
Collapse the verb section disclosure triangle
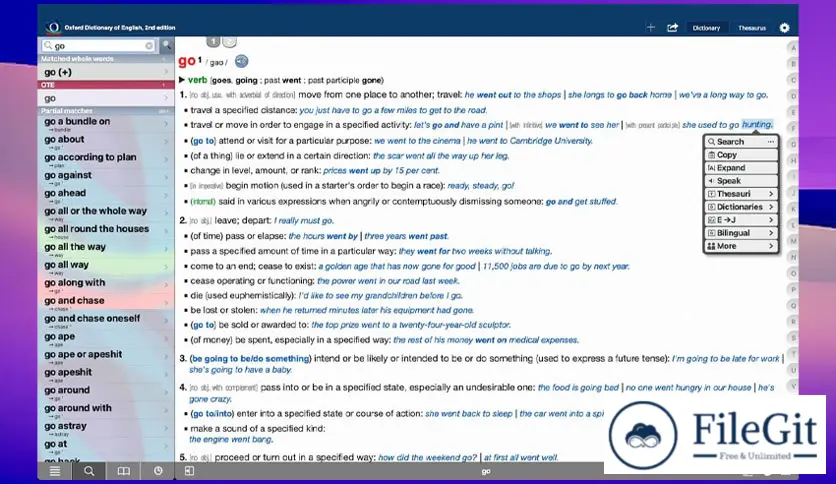[x=182, y=80]
